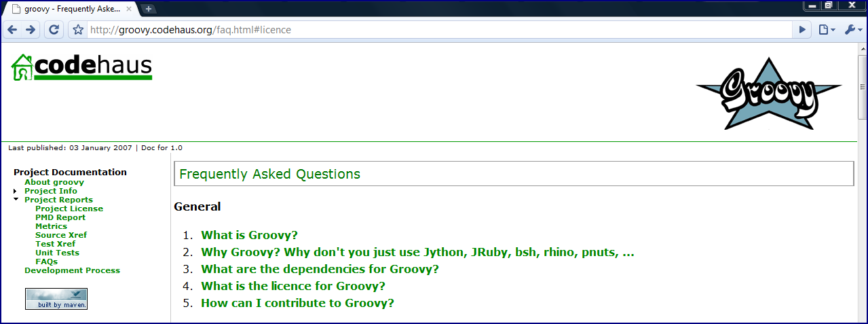
Task: Open a new tab with the plus button
Action: tap(149, 9)
